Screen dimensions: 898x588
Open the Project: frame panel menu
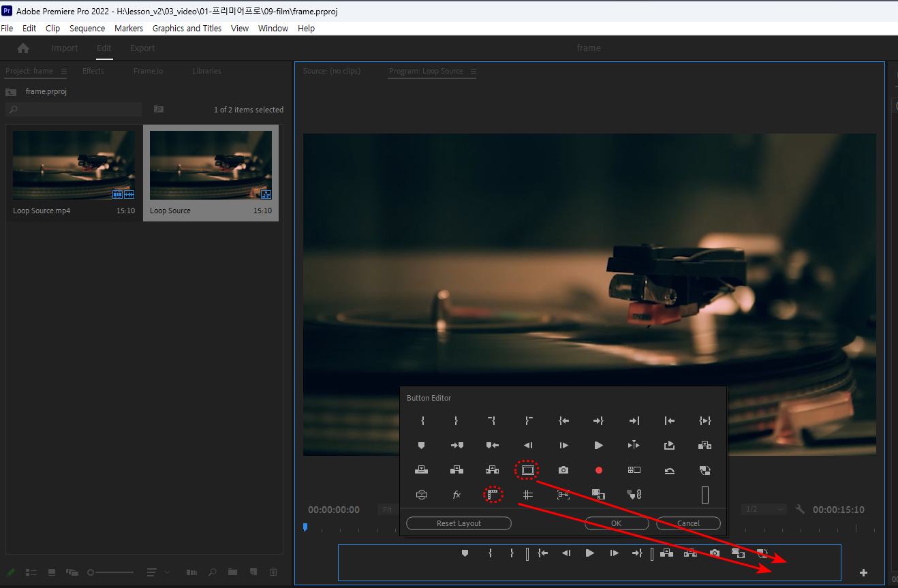(64, 71)
